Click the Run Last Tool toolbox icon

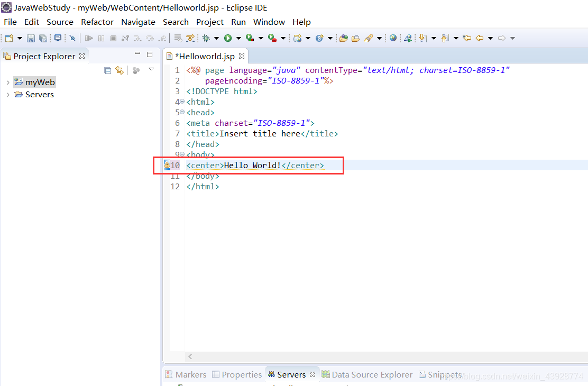(272, 38)
